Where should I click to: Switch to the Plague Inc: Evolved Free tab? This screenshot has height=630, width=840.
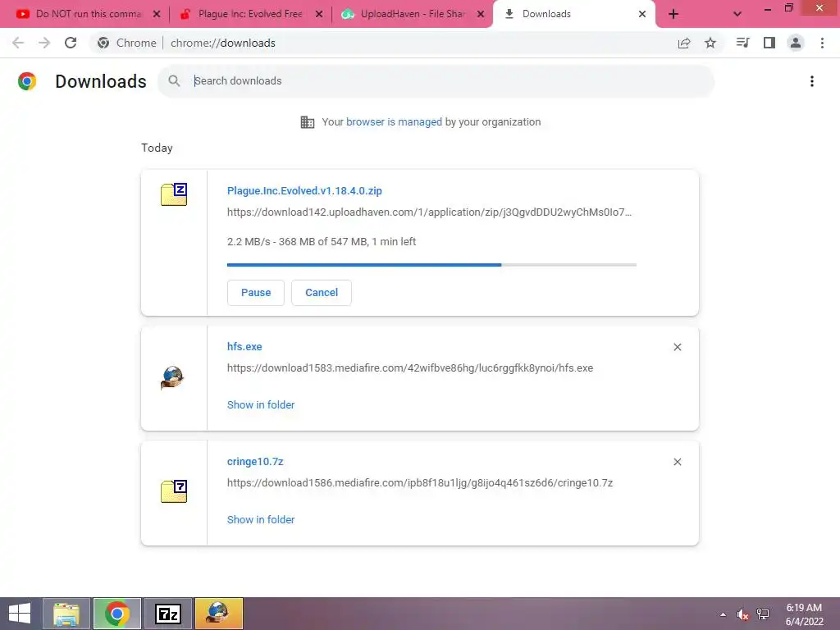tap(249, 14)
